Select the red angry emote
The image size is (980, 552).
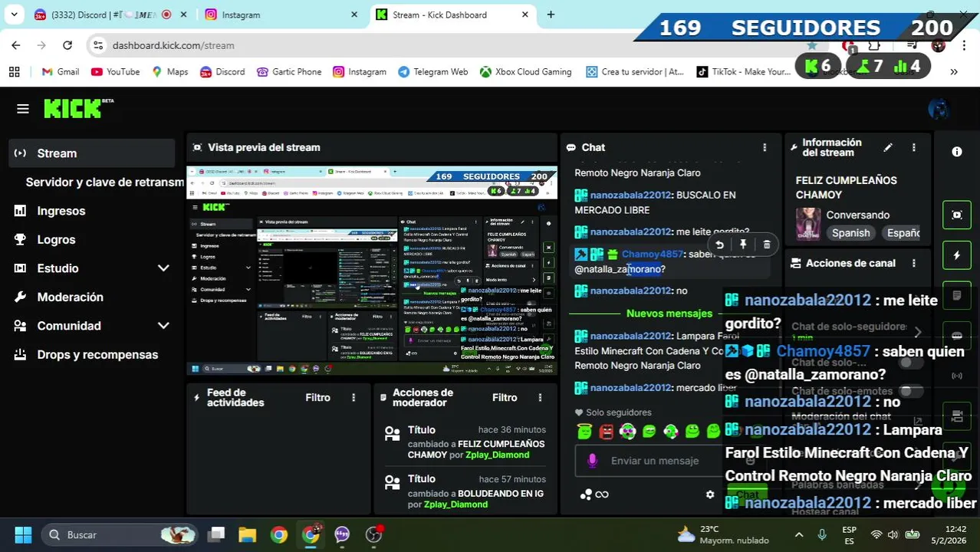pos(607,432)
